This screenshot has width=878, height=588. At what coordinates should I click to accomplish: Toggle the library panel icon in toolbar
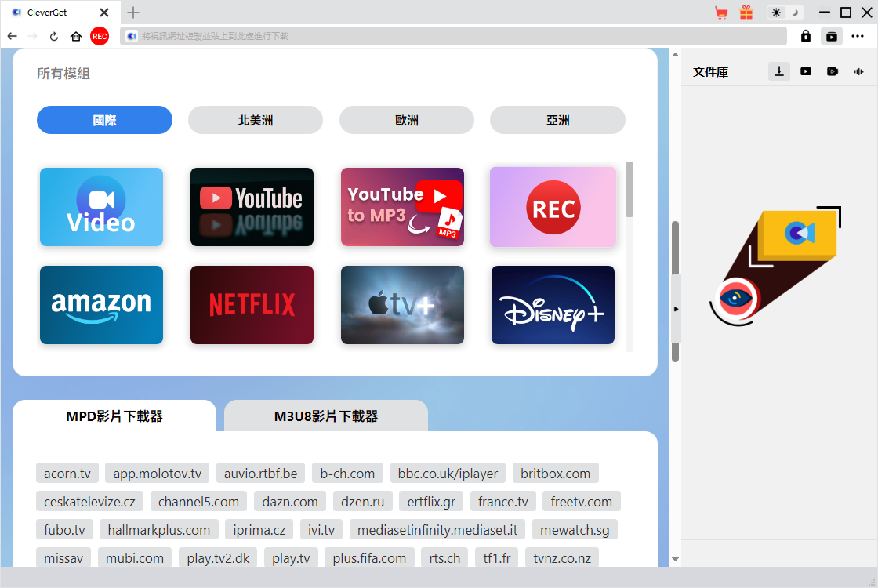tap(832, 36)
